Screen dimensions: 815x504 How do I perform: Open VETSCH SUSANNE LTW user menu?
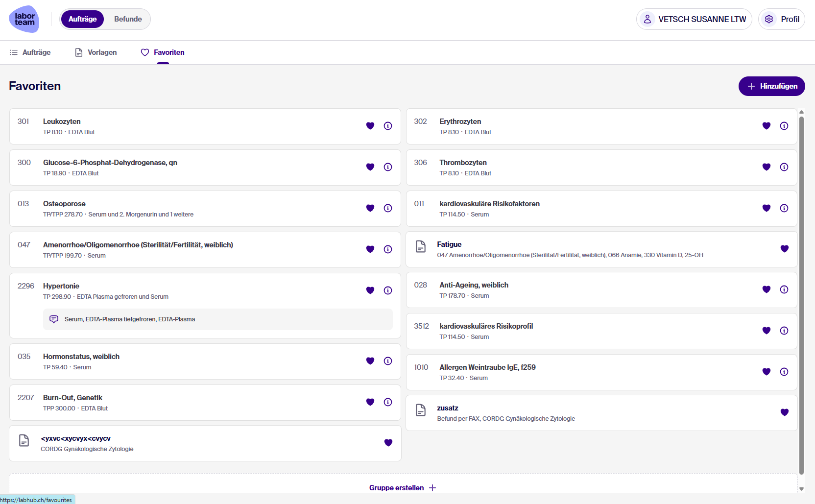(694, 19)
